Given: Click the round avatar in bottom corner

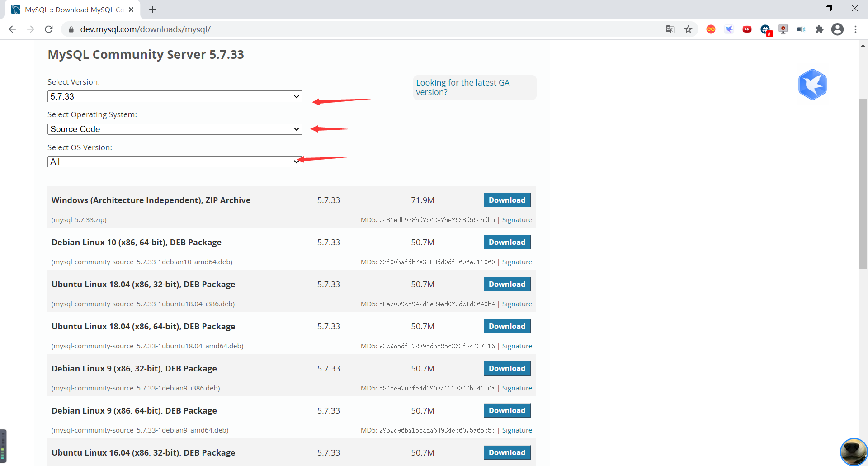Looking at the screenshot, I should pos(854,452).
